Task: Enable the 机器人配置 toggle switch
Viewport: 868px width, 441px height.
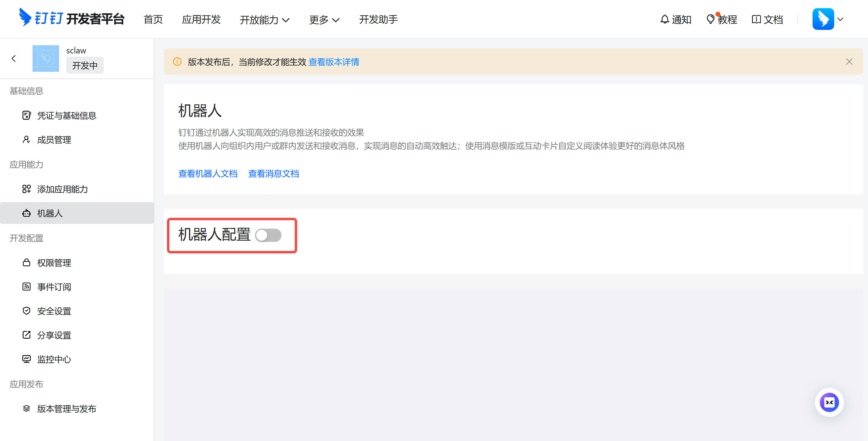Action: pos(268,235)
